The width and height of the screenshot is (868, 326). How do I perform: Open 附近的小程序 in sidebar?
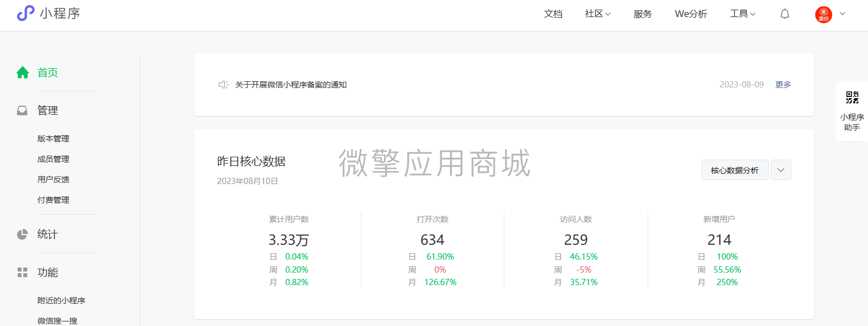pos(61,300)
